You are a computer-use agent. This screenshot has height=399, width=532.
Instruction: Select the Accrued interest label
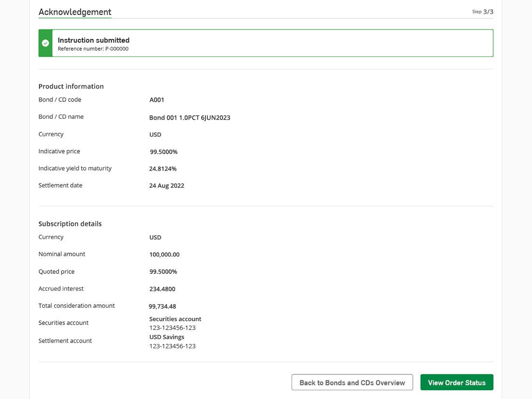click(61, 288)
